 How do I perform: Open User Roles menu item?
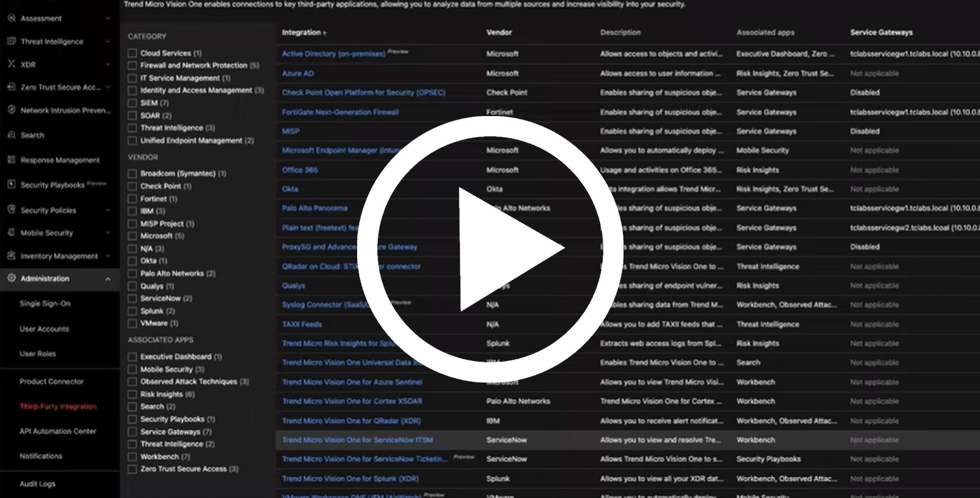38,354
